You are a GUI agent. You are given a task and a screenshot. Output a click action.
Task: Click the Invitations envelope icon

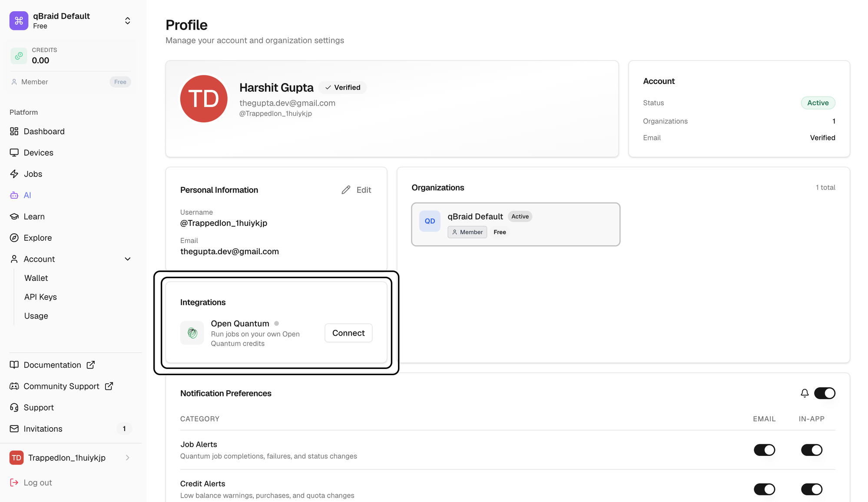pos(14,429)
